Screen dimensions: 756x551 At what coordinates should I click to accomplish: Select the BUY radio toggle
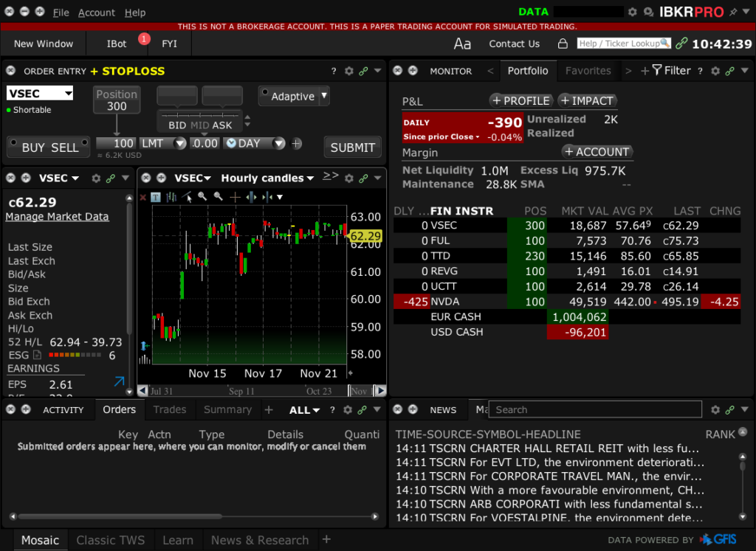[x=13, y=143]
